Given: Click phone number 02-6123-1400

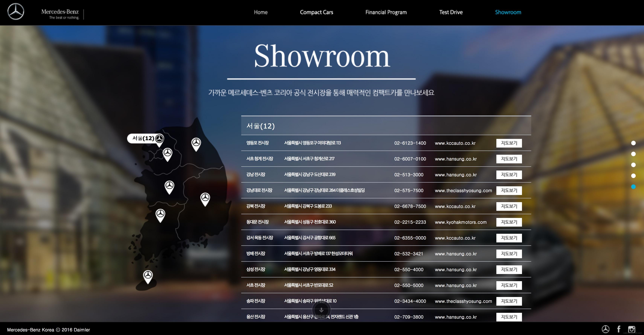Looking at the screenshot, I should 410,143.
